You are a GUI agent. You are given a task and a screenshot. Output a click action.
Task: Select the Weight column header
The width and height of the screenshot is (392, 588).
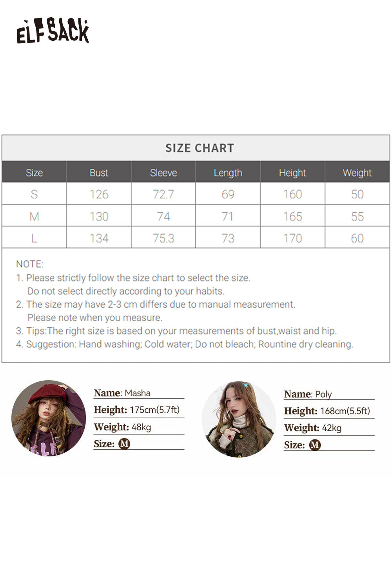point(357,173)
